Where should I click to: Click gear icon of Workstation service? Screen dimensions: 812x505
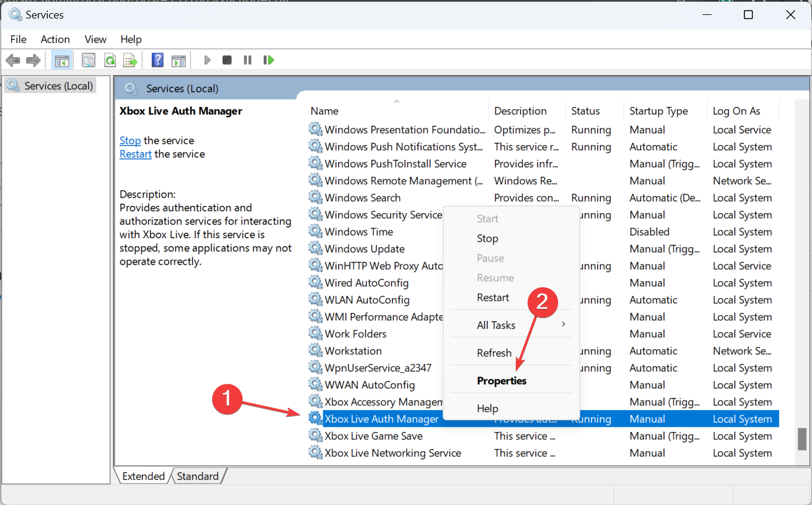pyautogui.click(x=315, y=351)
